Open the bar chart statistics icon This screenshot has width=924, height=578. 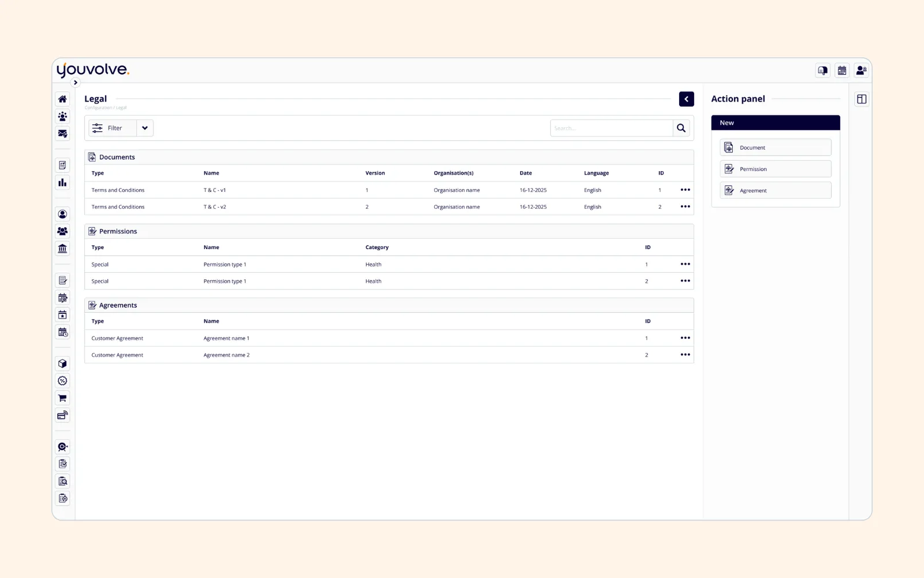click(62, 183)
